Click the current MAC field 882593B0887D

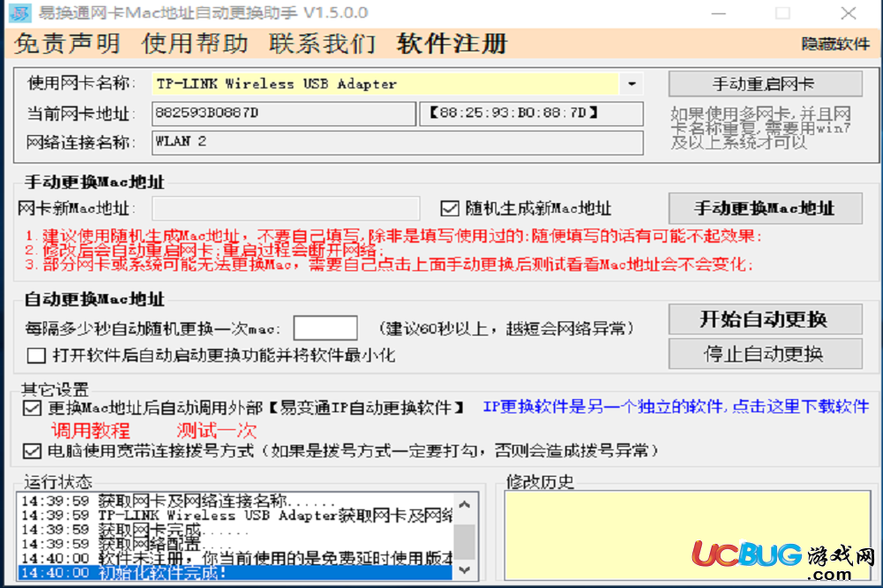point(283,113)
